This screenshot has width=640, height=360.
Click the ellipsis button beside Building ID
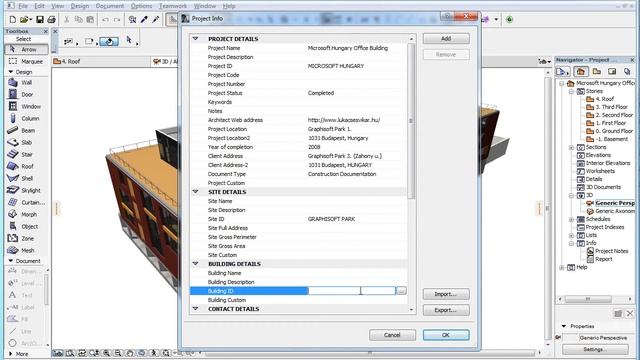pyautogui.click(x=401, y=291)
